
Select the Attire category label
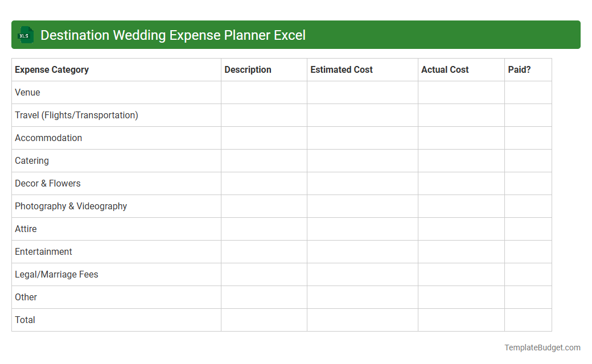[x=26, y=229]
